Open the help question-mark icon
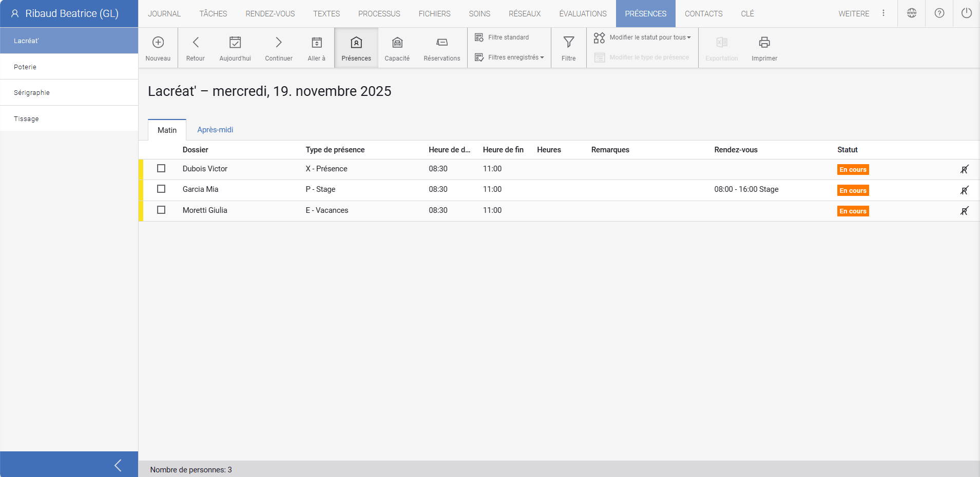Screen dimensions: 980x477 point(939,13)
